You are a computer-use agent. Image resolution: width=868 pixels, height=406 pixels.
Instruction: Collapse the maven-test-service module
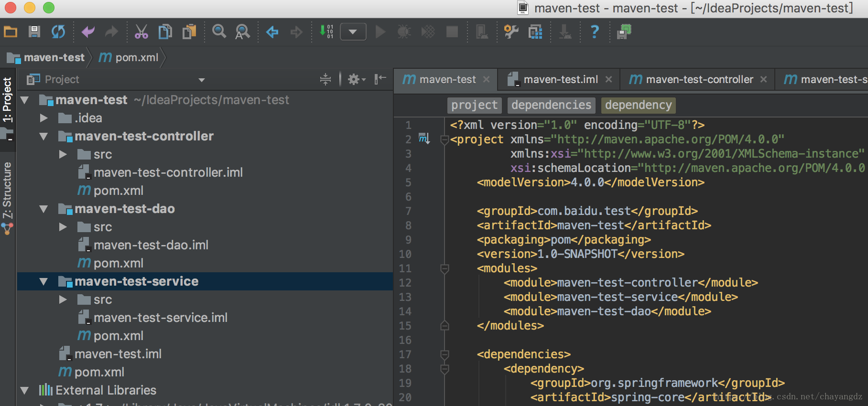(x=44, y=282)
